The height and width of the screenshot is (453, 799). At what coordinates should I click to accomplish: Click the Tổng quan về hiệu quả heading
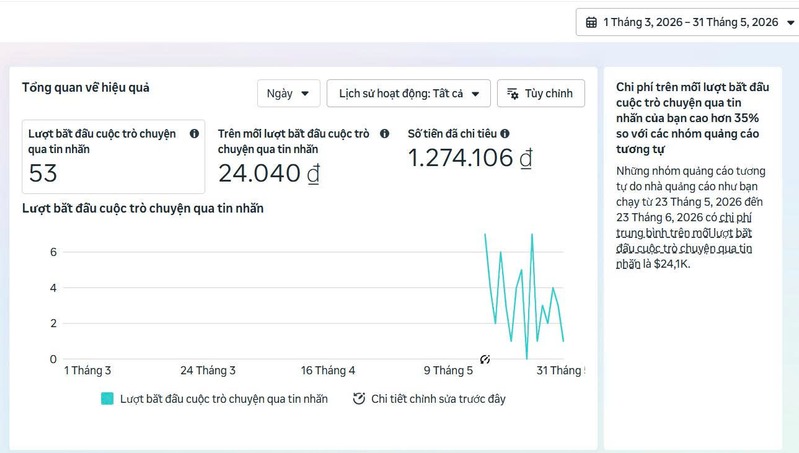[86, 88]
